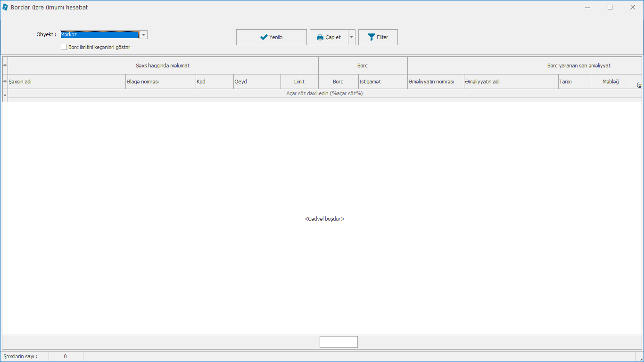Sort by Şəxsin adı column header
The image size is (644, 362).
[x=66, y=82]
